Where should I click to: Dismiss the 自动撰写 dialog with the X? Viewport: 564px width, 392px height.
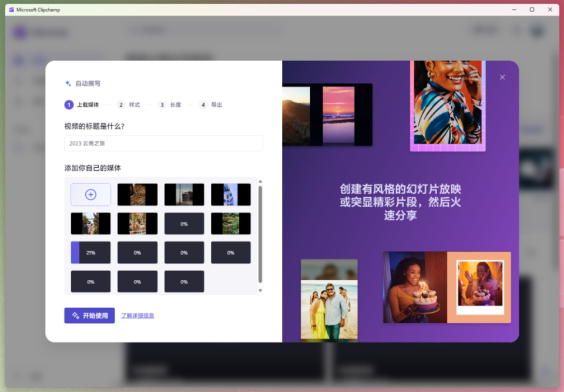(x=502, y=77)
